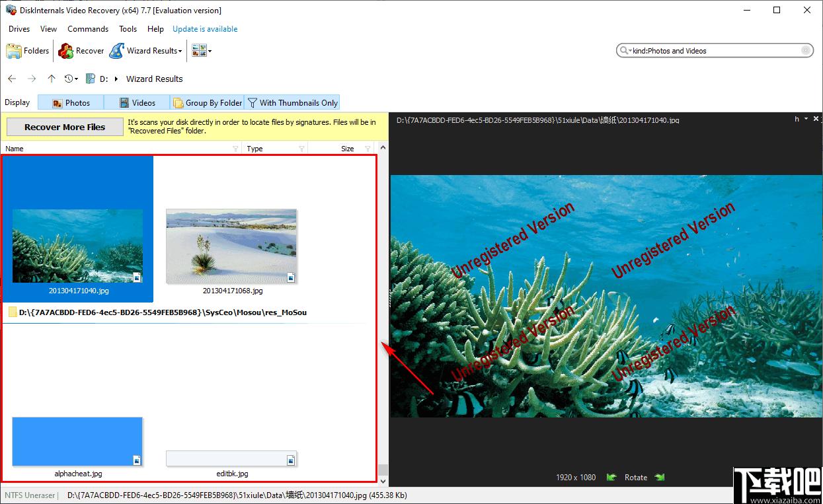The width and height of the screenshot is (823, 504).
Task: Open the Folders panel from toolbar
Action: click(28, 51)
